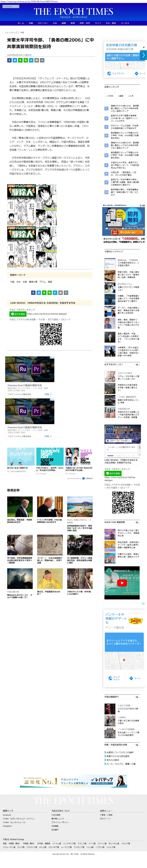The height and width of the screenshot is (868, 147).
Task: Share article via top Facebook icon
Action: (9, 60)
